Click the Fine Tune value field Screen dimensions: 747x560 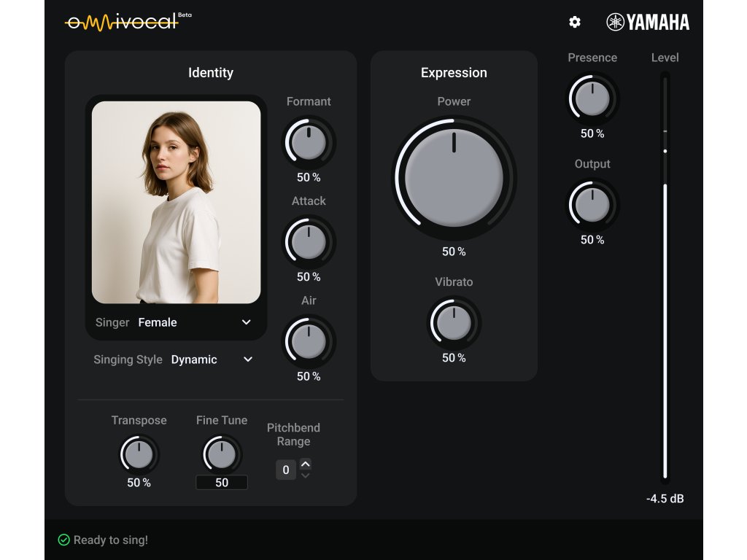pyautogui.click(x=222, y=483)
